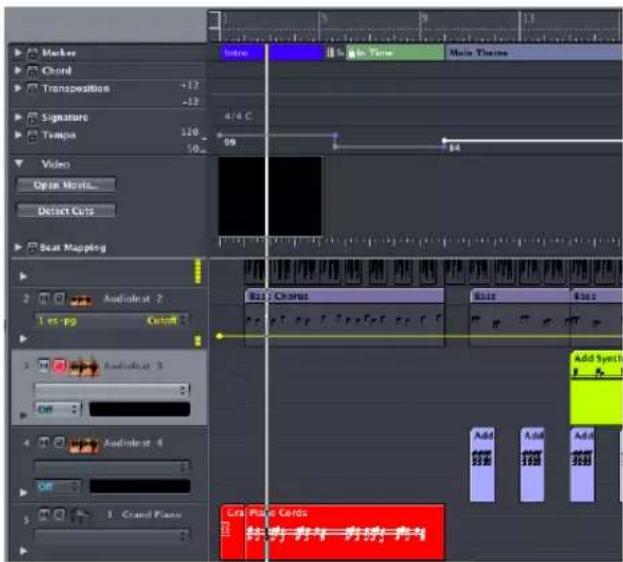Viewport: 623px width, 562px height.
Task: Click the lock icon beside the Tempo track
Action: (x=32, y=135)
